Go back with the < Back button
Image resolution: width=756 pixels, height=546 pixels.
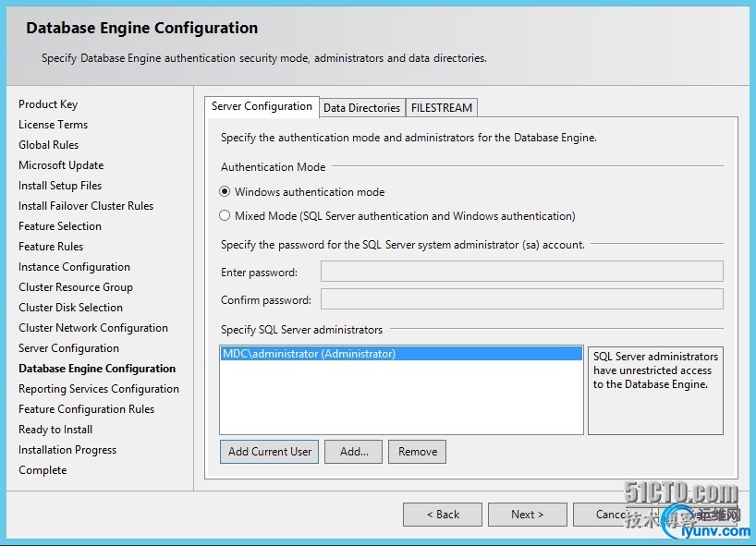pos(443,515)
